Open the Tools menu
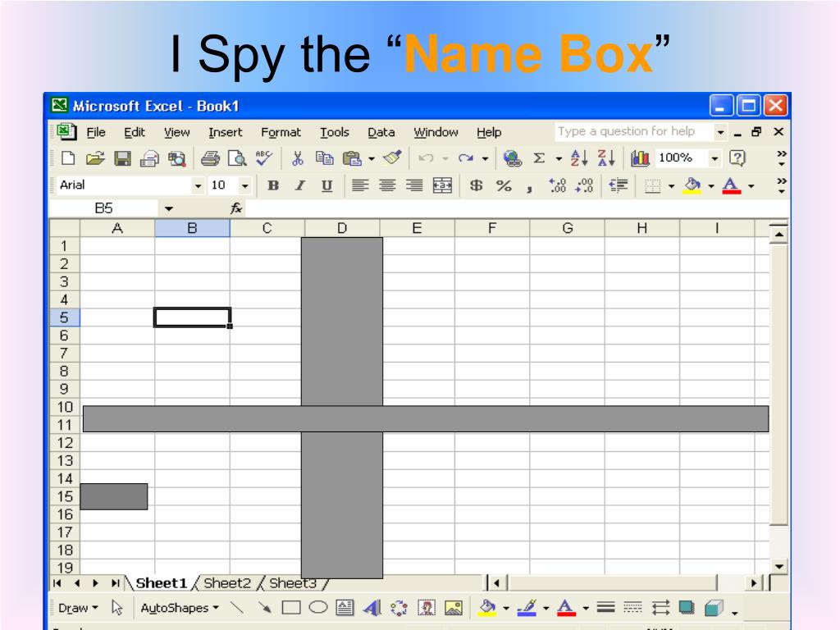The width and height of the screenshot is (840, 630). [335, 132]
